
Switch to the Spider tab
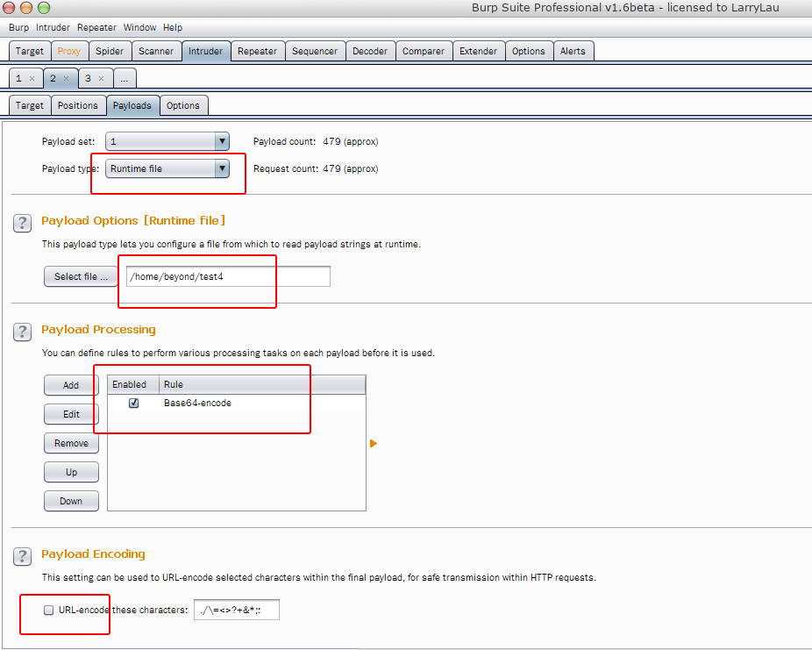pyautogui.click(x=110, y=51)
